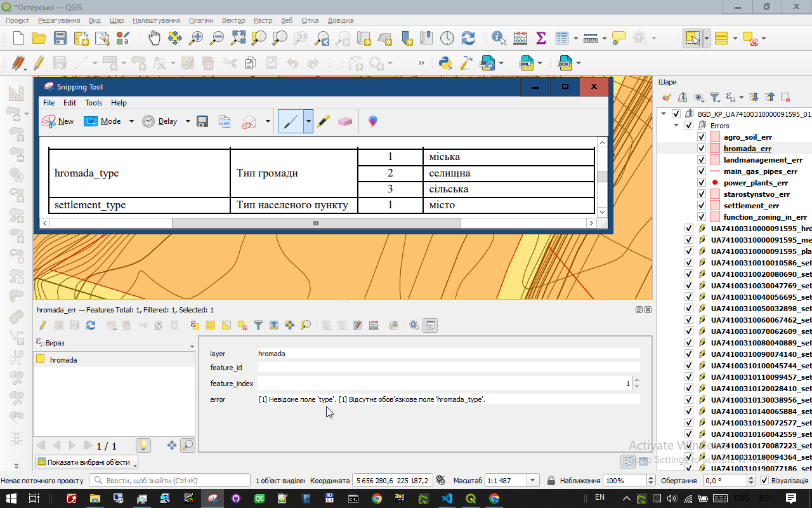Open the statistical summary (sigma) tool
812x508 pixels.
coord(540,38)
